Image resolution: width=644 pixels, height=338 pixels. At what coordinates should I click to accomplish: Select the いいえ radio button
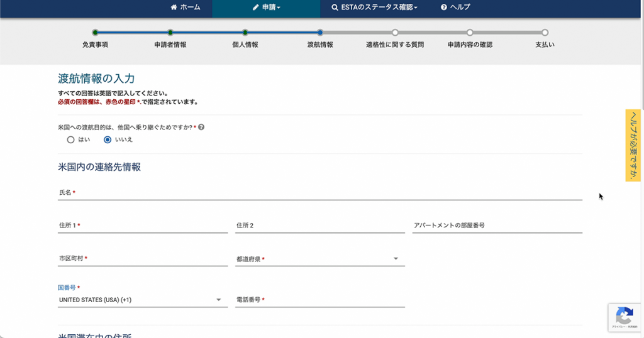(108, 139)
